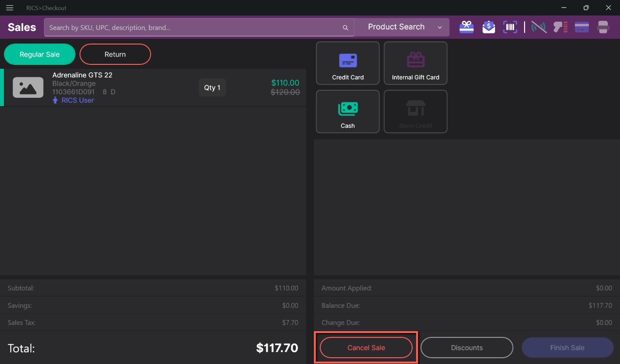The width and height of the screenshot is (620, 364).
Task: Click in the SKU/UPC search field
Action: pos(199,28)
